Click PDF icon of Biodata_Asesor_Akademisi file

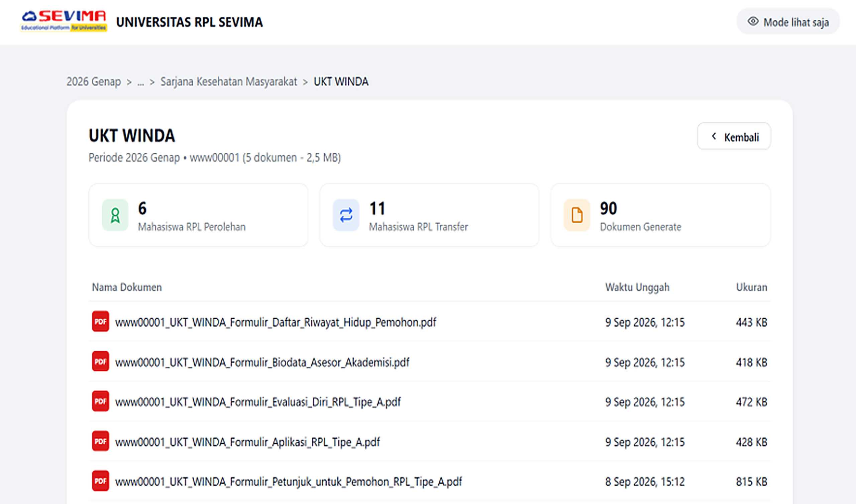point(100,361)
